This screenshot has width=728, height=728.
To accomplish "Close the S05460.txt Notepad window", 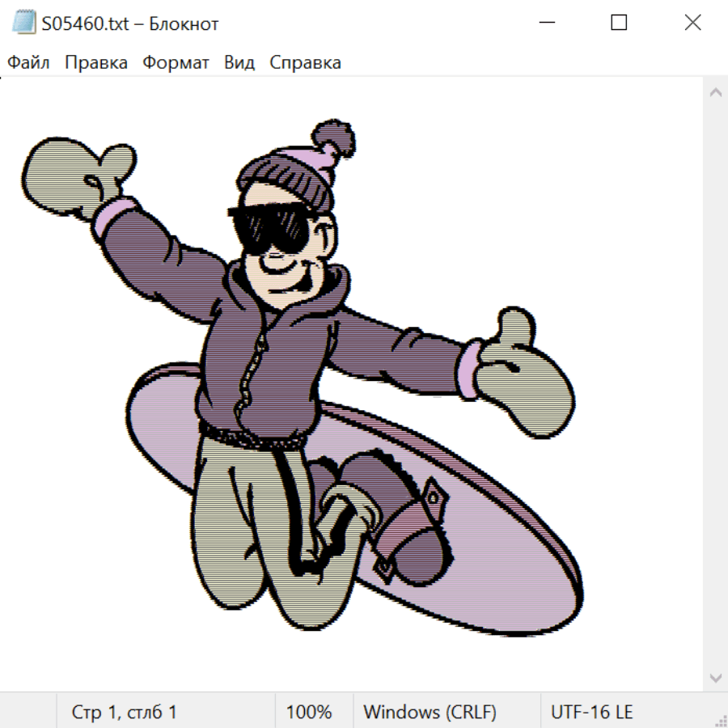I will (x=692, y=23).
